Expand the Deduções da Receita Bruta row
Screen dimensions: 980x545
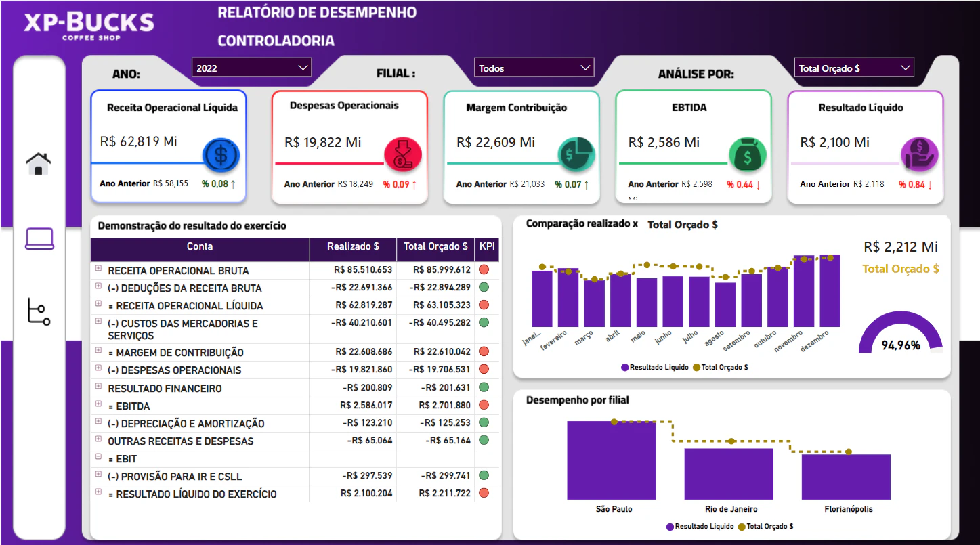(98, 286)
